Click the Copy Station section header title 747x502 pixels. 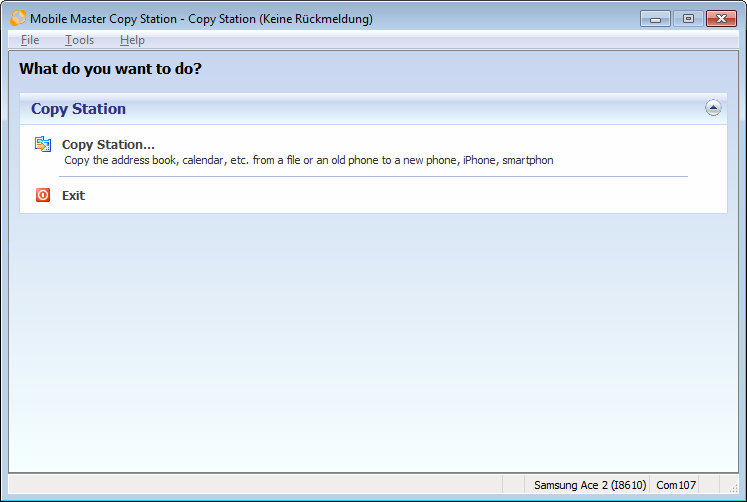[79, 109]
